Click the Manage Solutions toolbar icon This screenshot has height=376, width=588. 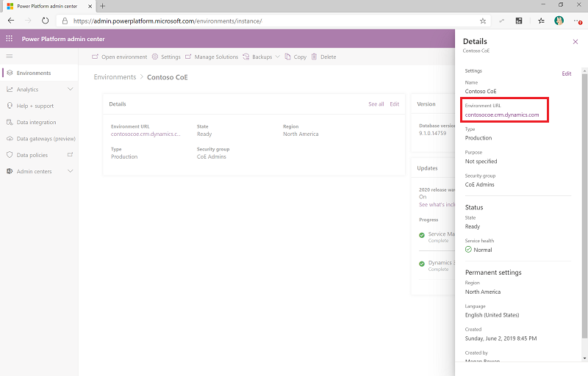(x=188, y=57)
